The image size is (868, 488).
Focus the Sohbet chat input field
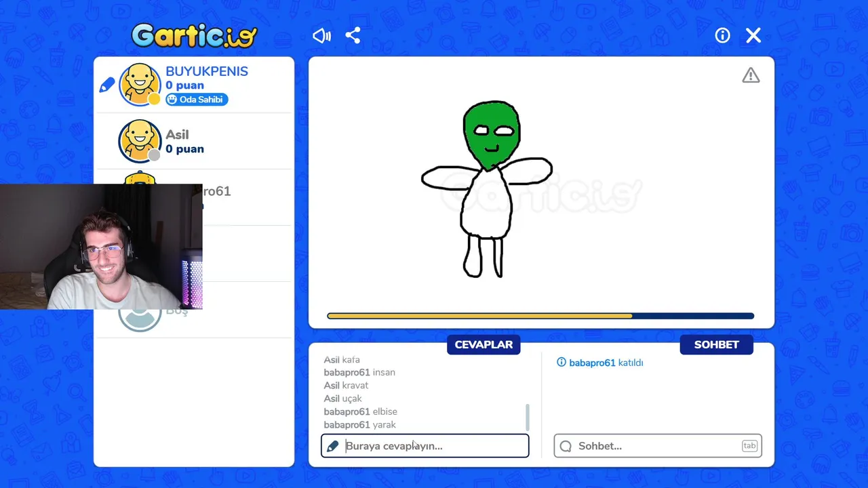click(658, 446)
